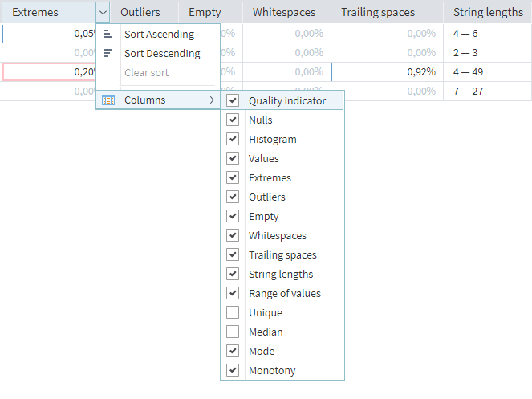The image size is (532, 399).
Task: Click the Trailing spaces column header
Action: tap(387, 13)
